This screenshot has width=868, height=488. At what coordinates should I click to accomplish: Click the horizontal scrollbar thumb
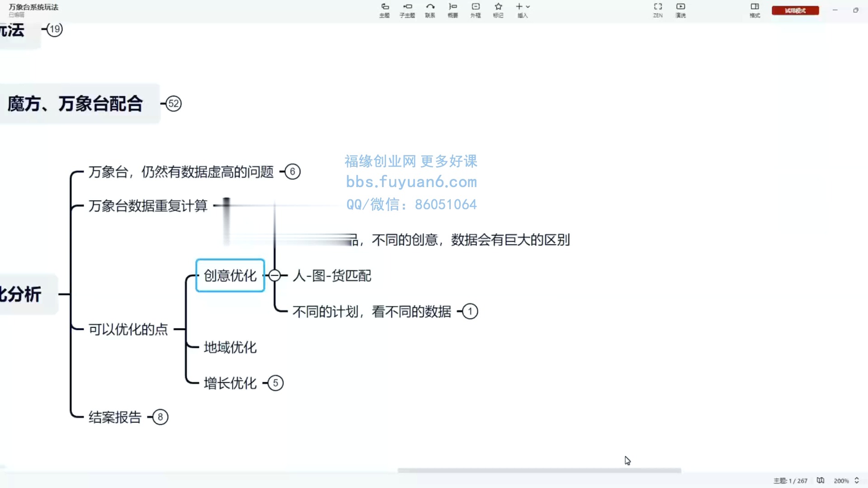coord(539,470)
